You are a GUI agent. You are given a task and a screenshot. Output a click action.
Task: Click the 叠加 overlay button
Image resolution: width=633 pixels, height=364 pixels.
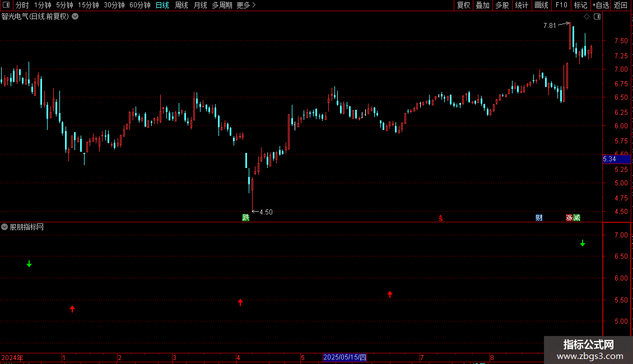pos(482,5)
